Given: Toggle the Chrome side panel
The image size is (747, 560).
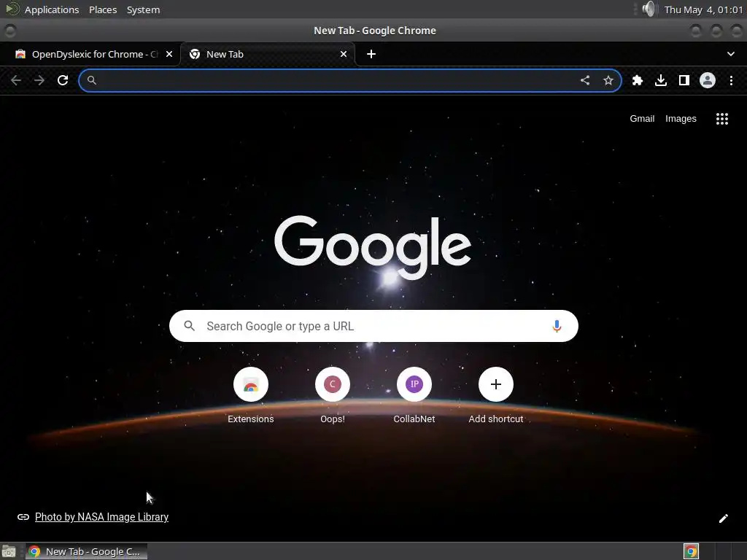Looking at the screenshot, I should point(684,80).
